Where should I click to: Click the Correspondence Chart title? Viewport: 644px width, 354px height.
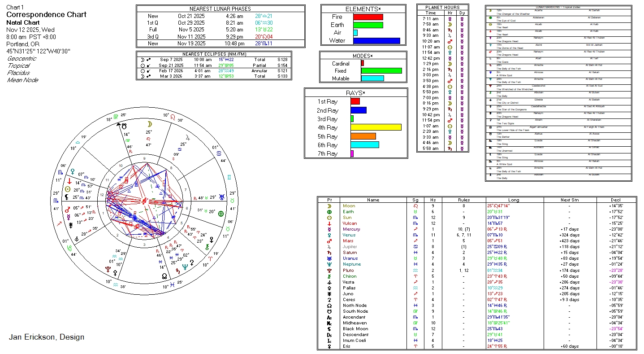tap(46, 14)
